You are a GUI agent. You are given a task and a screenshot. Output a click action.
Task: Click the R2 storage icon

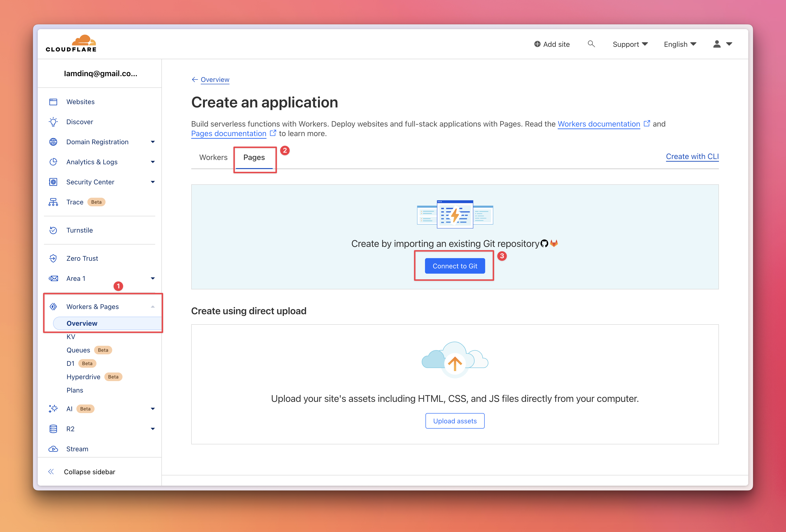53,429
